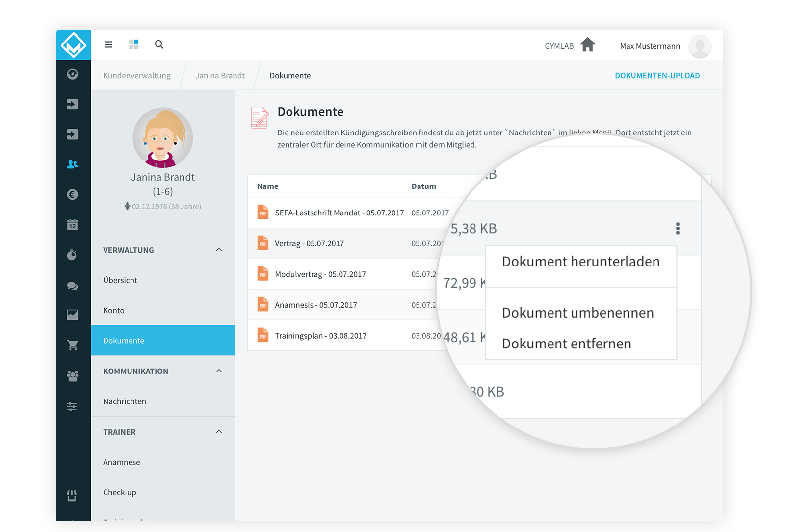The height and width of the screenshot is (532, 785).
Task: Open the hamburger menu
Action: click(x=108, y=45)
